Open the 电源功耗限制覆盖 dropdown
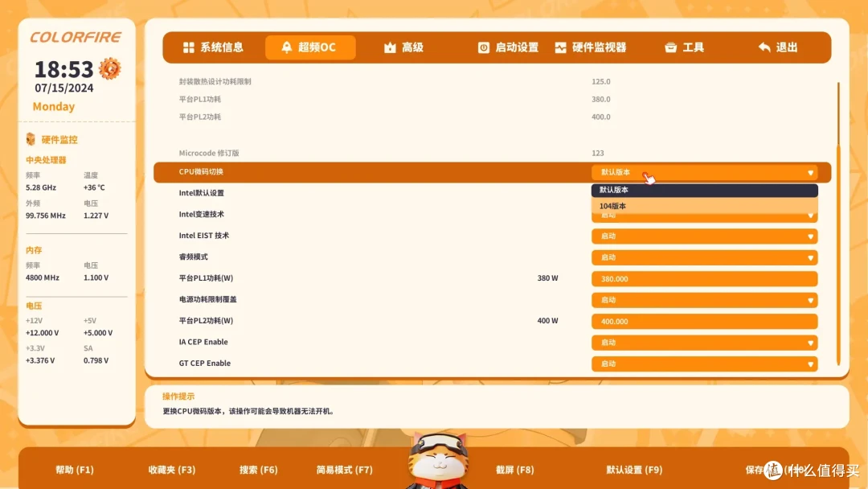Screen dimensions: 868x489 pos(704,300)
